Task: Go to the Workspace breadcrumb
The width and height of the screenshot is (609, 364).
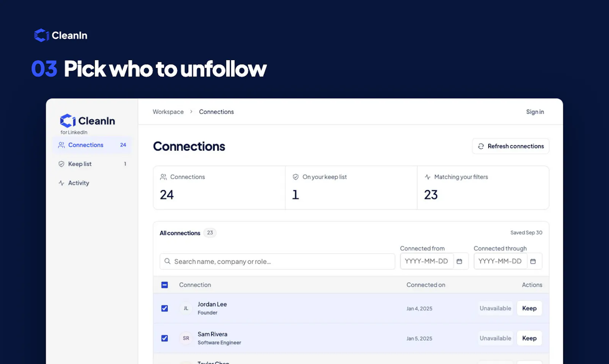Action: pos(168,112)
